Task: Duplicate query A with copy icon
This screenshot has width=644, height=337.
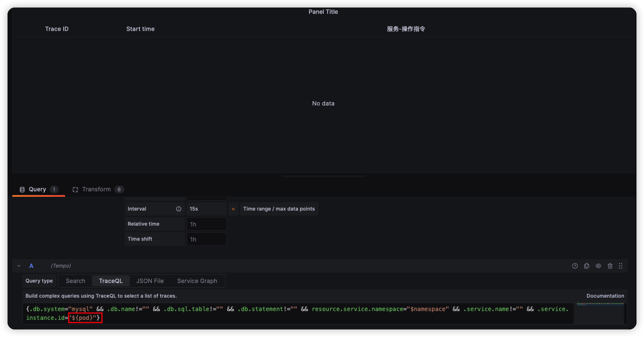Action: click(x=586, y=266)
